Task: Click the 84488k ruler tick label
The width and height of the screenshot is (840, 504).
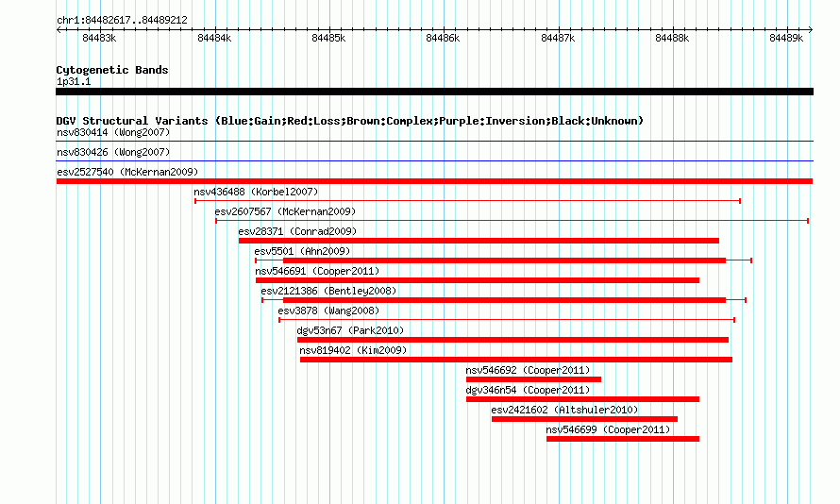Action: tap(672, 38)
